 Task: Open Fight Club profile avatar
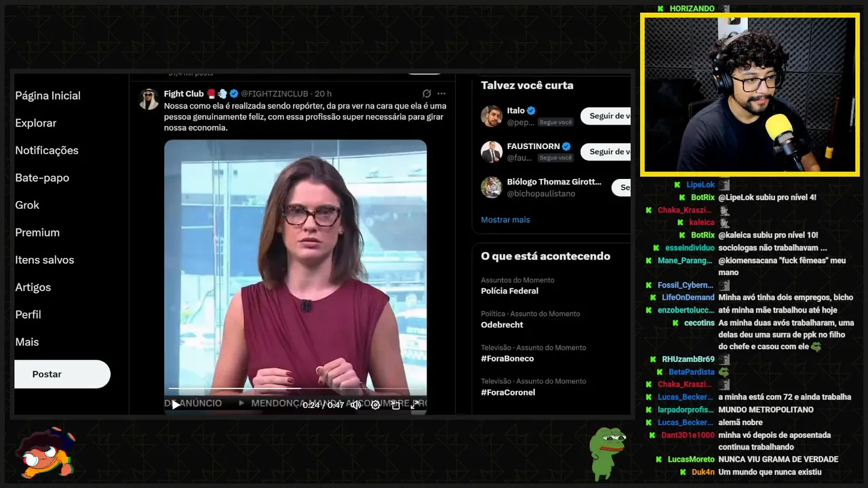[x=149, y=99]
